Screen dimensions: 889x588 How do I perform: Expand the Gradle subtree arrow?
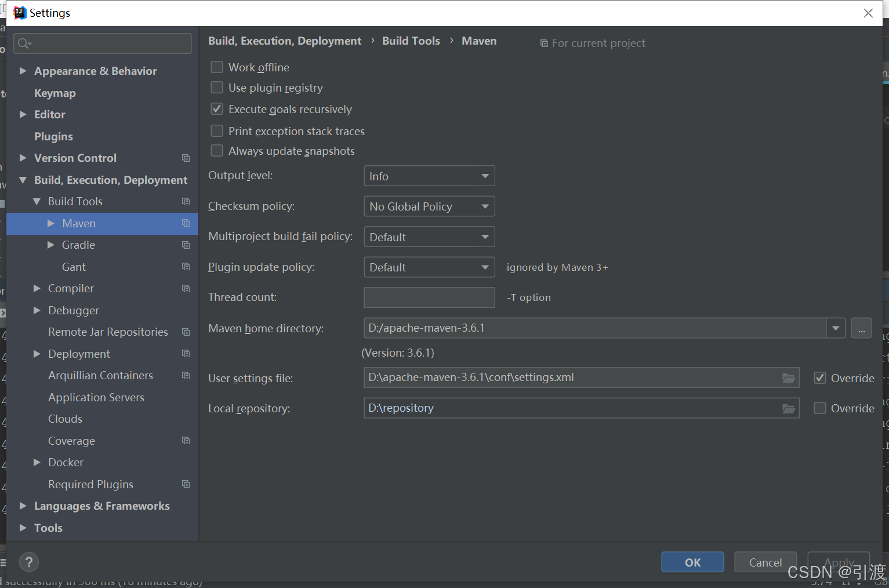point(51,245)
